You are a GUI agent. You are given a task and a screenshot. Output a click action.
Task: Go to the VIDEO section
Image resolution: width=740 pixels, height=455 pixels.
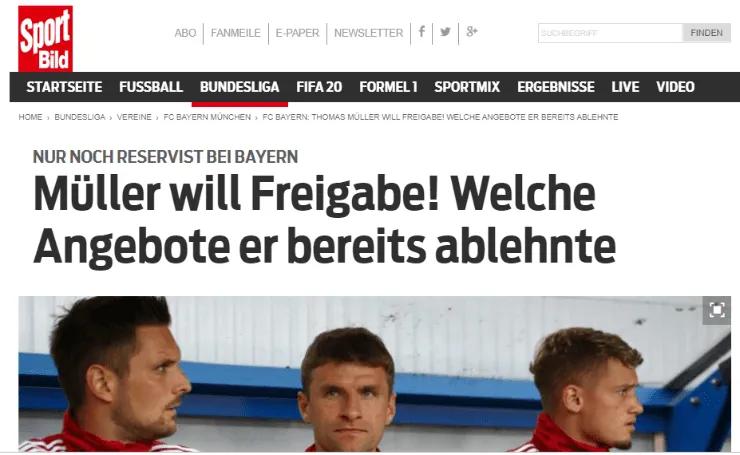tap(675, 87)
